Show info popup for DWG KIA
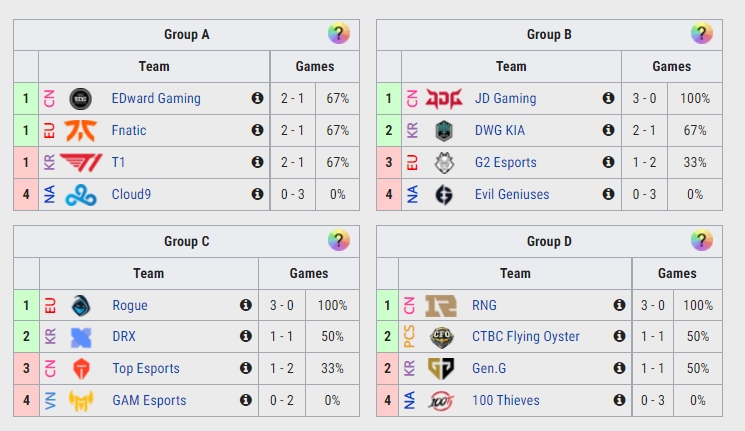Screen dimensions: 745x431 tap(608, 130)
